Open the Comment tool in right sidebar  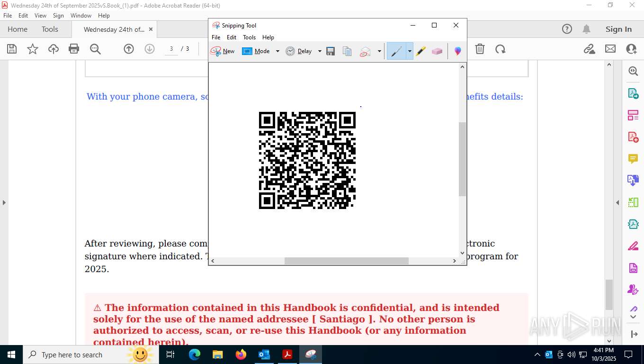pos(633,159)
